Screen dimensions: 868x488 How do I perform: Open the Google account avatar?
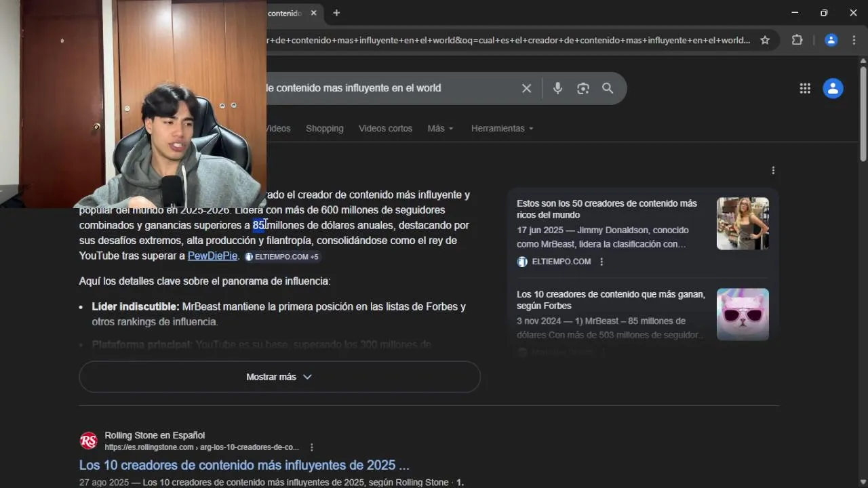click(x=833, y=88)
